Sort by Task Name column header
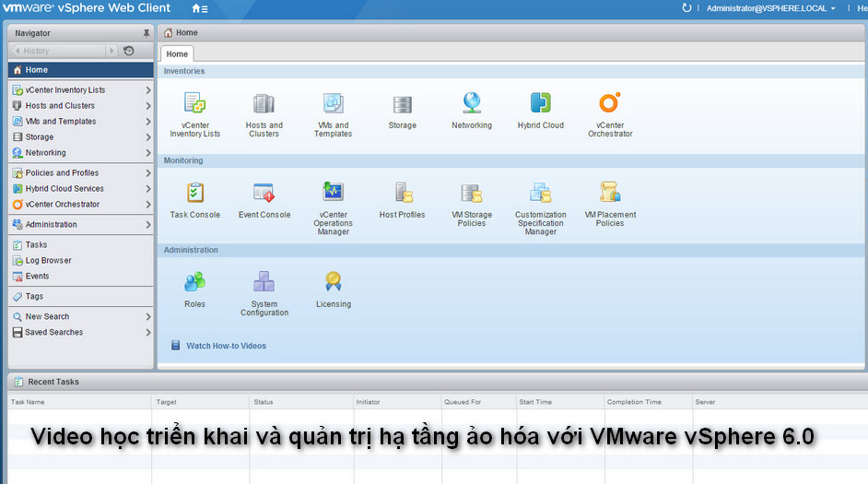Viewport: 868px width, 484px height. 28,402
